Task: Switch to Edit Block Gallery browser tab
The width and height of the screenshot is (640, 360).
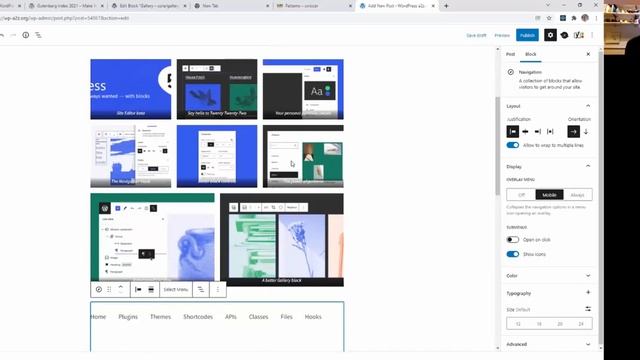Action: pos(149,6)
